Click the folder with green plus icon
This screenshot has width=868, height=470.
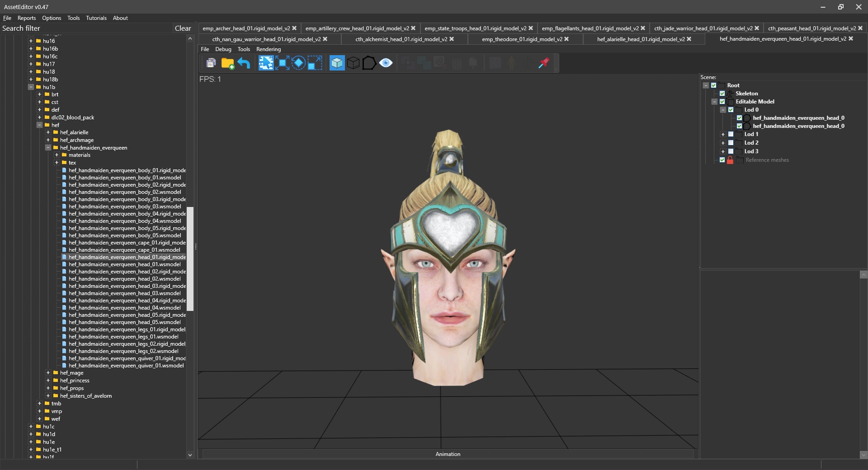tap(227, 63)
